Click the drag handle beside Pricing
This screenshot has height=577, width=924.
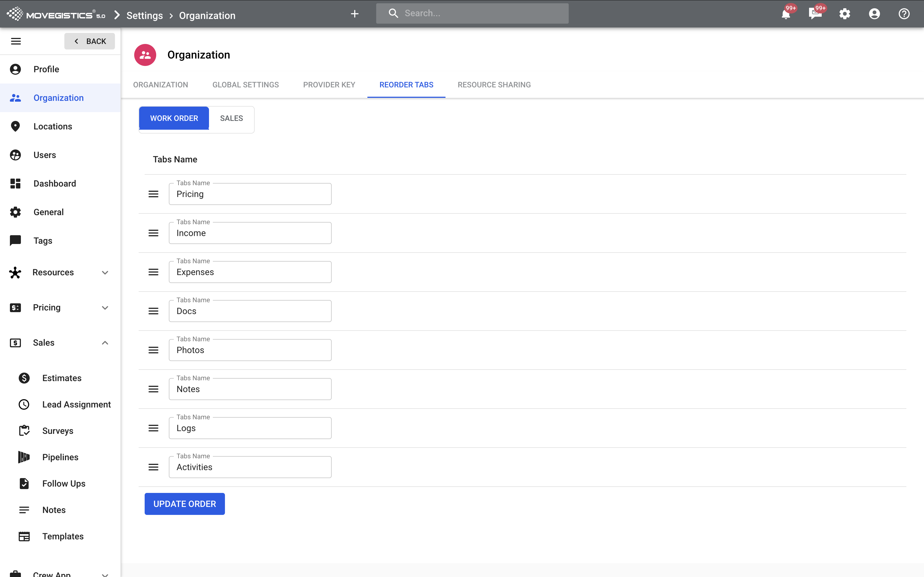click(x=153, y=194)
